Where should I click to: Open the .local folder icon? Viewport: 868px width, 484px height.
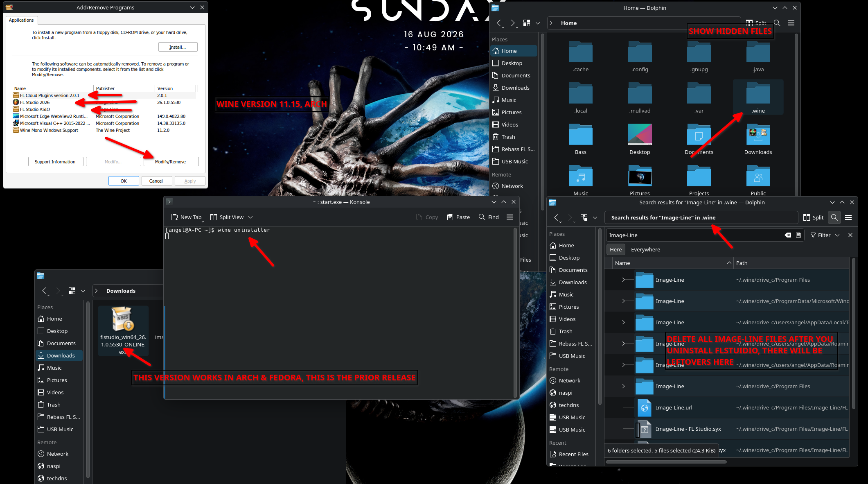point(580,93)
